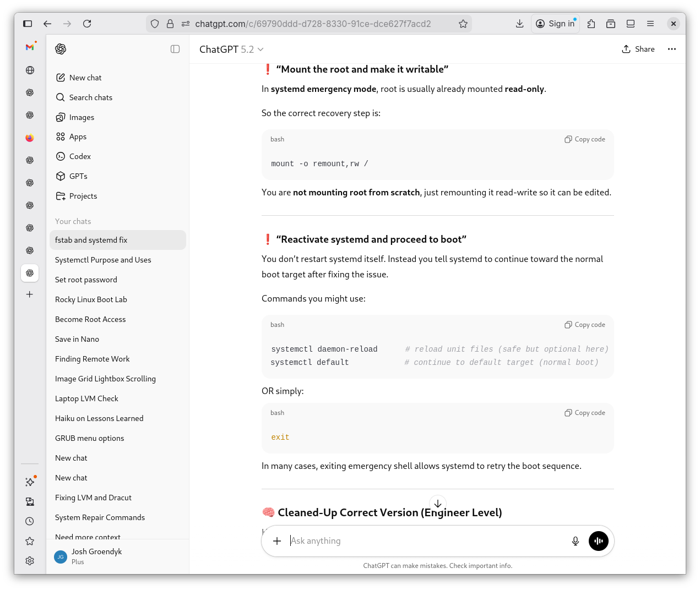Image resolution: width=700 pixels, height=590 pixels.
Task: Open the Gmail icon in the browser sidebar
Action: (30, 47)
